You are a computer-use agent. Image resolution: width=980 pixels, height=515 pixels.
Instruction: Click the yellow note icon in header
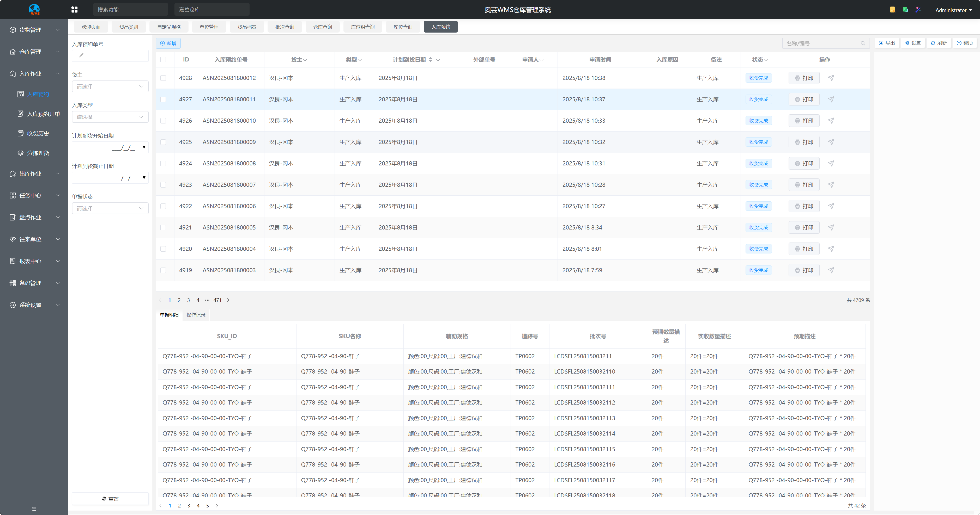point(892,9)
